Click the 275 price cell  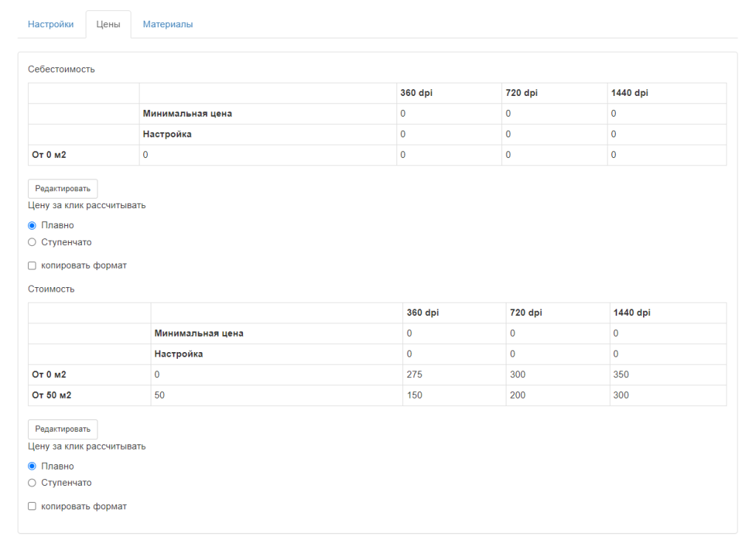coord(414,375)
